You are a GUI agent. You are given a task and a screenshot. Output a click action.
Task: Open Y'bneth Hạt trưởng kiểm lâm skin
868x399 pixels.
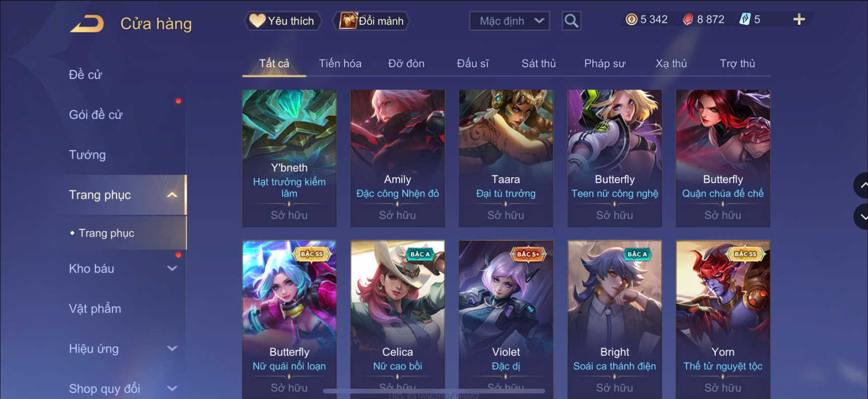coord(289,158)
